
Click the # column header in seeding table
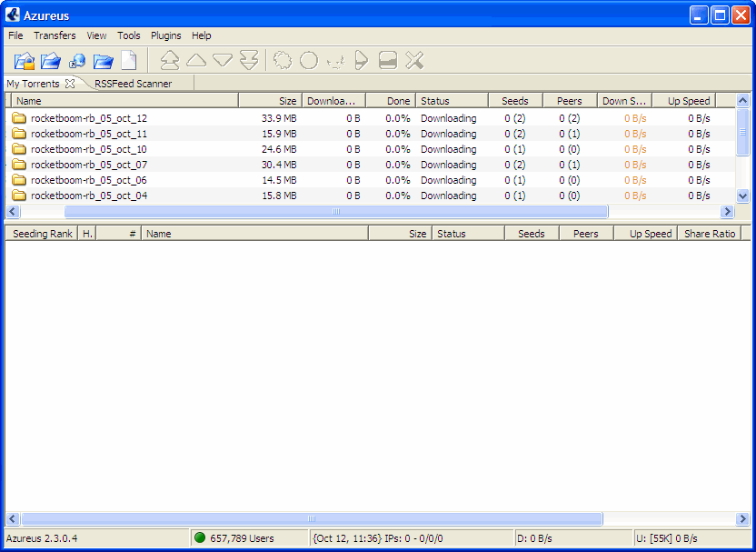point(119,234)
